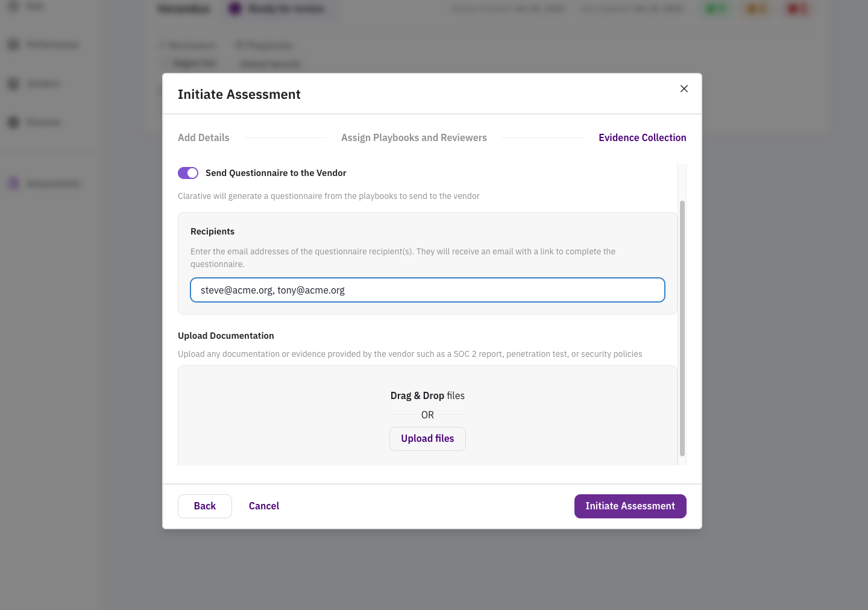The height and width of the screenshot is (610, 868).
Task: Switch to the 'Add Details' step
Action: [203, 137]
